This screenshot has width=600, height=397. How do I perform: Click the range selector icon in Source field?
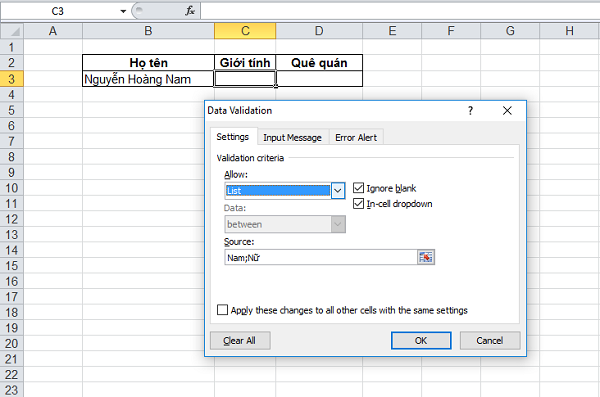tap(426, 257)
